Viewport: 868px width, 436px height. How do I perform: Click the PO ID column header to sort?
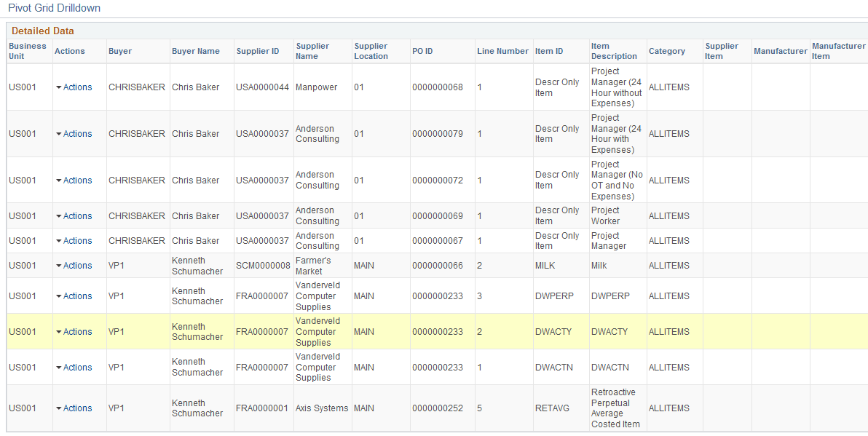[422, 51]
